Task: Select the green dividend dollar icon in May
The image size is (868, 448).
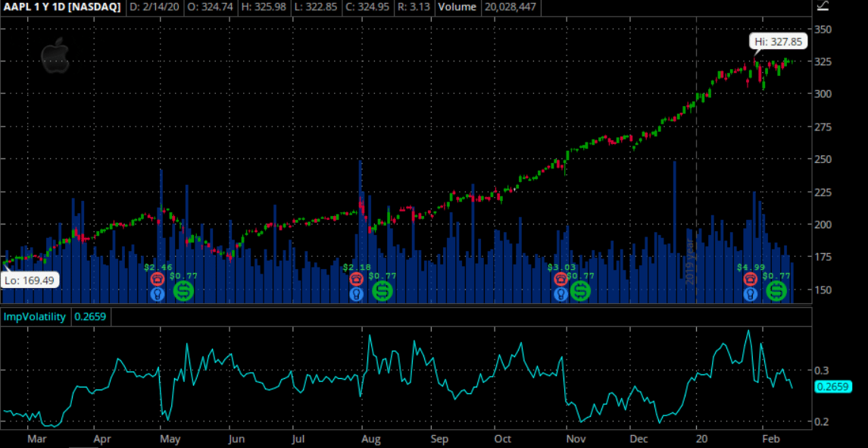Action: coord(184,291)
